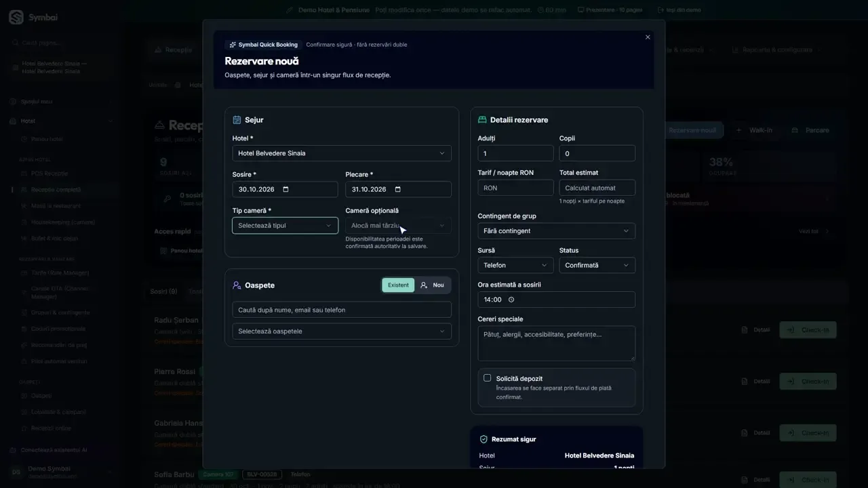Click the Parcare button behind the dialog
Image resolution: width=868 pixels, height=488 pixels.
[x=810, y=130]
